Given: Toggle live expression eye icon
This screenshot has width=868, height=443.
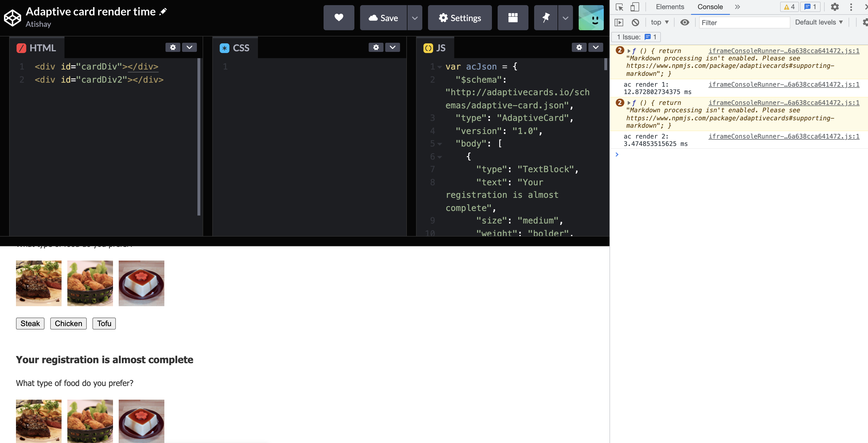Looking at the screenshot, I should (684, 23).
